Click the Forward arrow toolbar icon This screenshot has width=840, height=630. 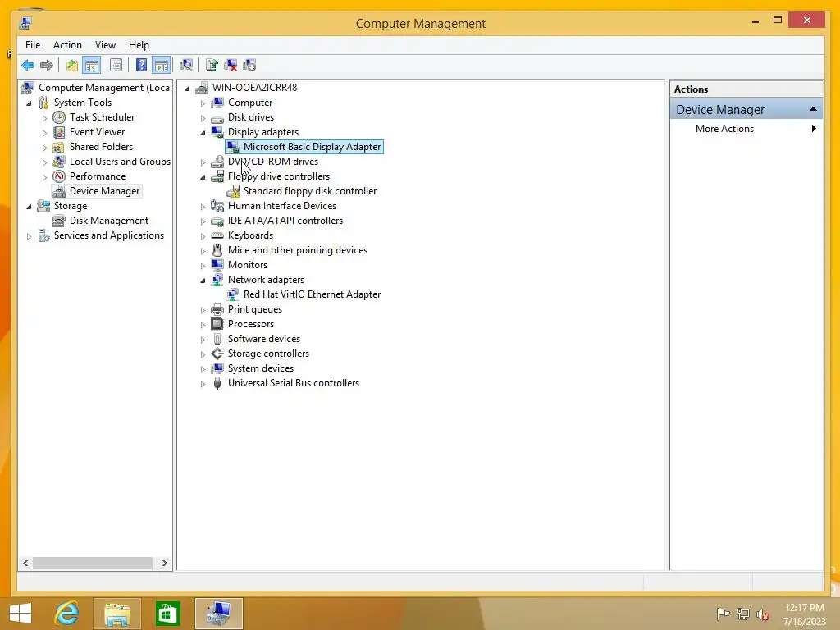[47, 66]
